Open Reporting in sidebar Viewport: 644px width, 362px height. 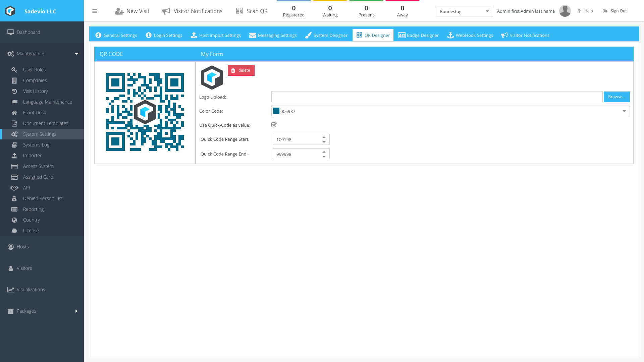coord(42,209)
